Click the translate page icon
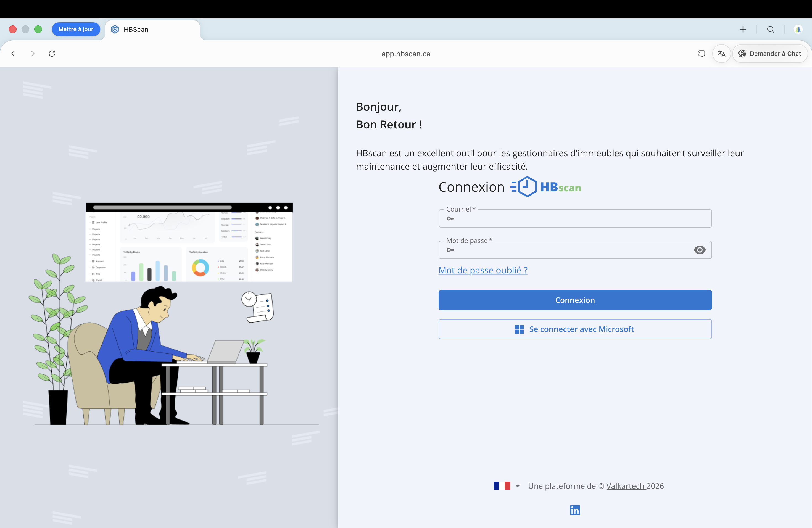This screenshot has height=528, width=812. point(721,54)
